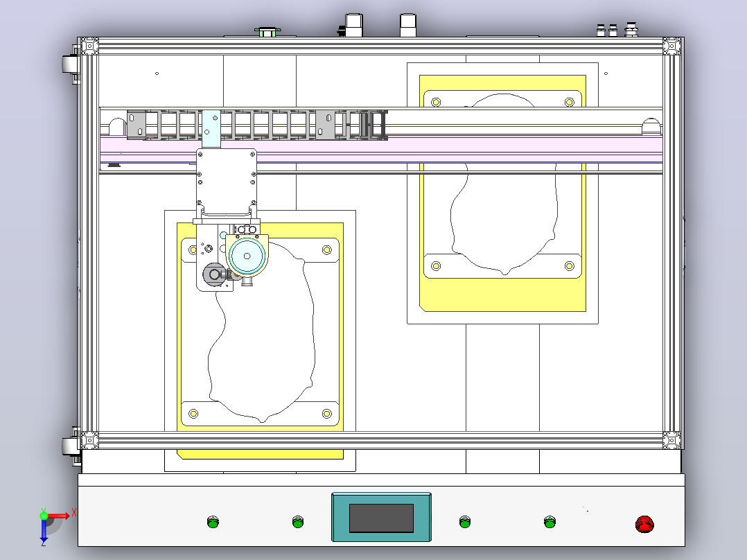
Task: Click the green button nearest the red stop
Action: (550, 522)
